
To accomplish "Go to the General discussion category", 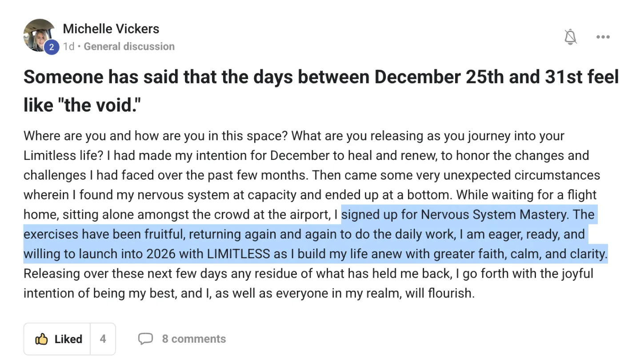I will click(129, 46).
